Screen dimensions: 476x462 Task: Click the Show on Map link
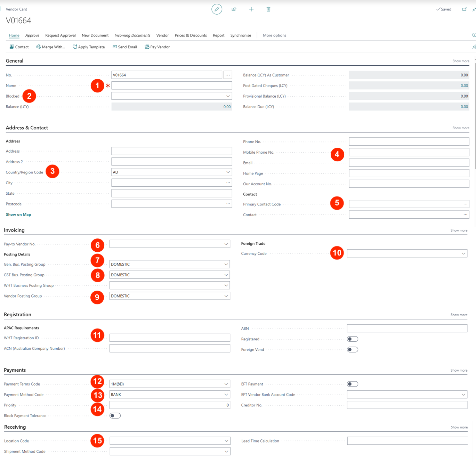pos(18,215)
